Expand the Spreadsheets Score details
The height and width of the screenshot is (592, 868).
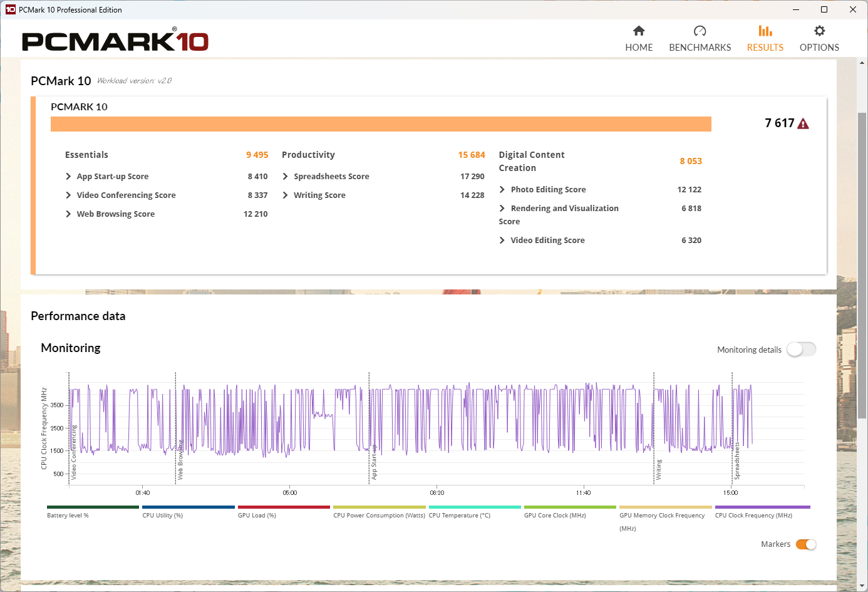286,177
